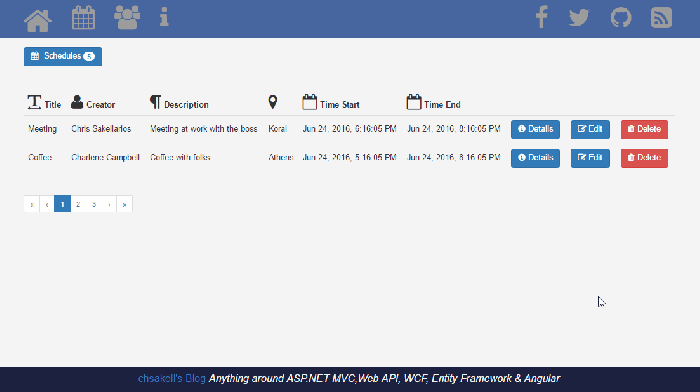This screenshot has height=392, width=700.
Task: Click the Meeting title cell
Action: (x=42, y=129)
